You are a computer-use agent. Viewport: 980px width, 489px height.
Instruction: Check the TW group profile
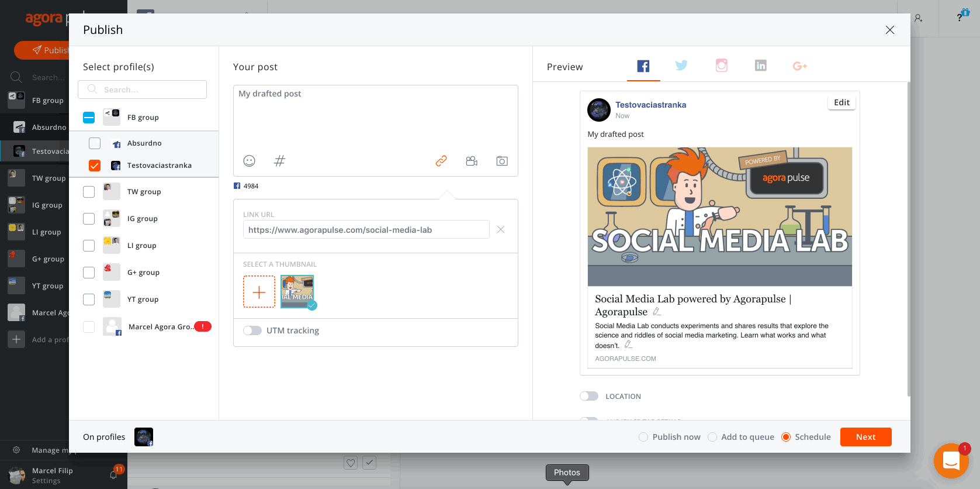[89, 192]
